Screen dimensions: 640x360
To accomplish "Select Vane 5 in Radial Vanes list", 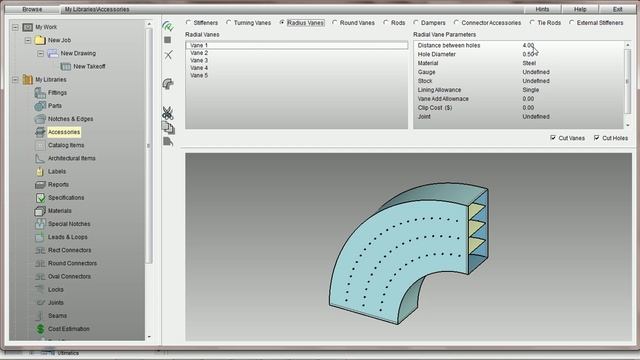I will pyautogui.click(x=297, y=75).
